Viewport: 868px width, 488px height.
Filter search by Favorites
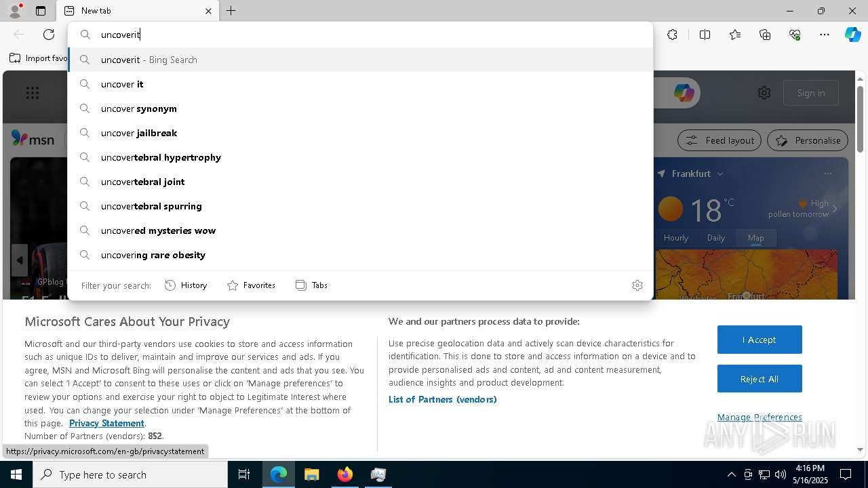pos(251,285)
